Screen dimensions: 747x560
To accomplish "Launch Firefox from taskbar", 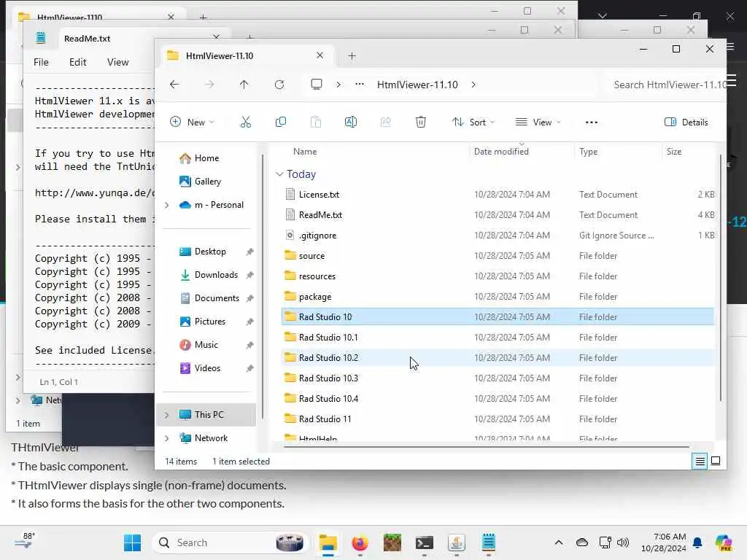I will click(x=360, y=542).
